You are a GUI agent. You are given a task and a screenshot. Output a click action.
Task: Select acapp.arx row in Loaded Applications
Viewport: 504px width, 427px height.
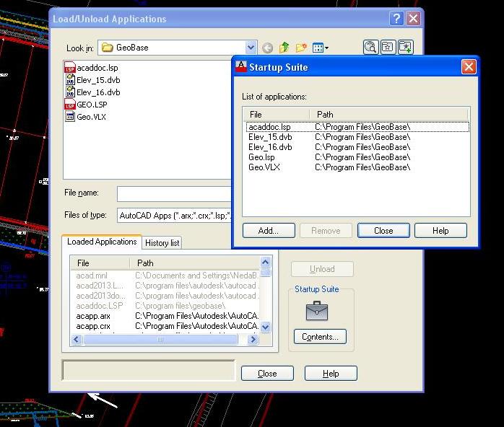click(x=165, y=316)
